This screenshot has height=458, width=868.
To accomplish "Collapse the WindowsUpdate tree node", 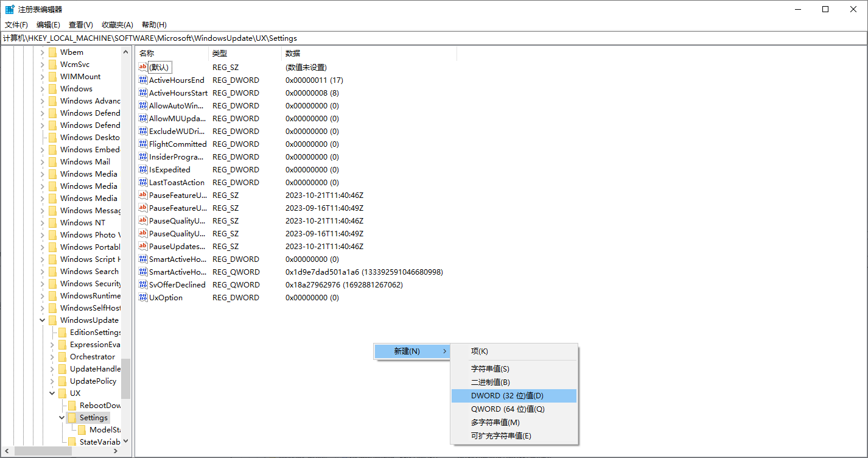I will click(43, 320).
